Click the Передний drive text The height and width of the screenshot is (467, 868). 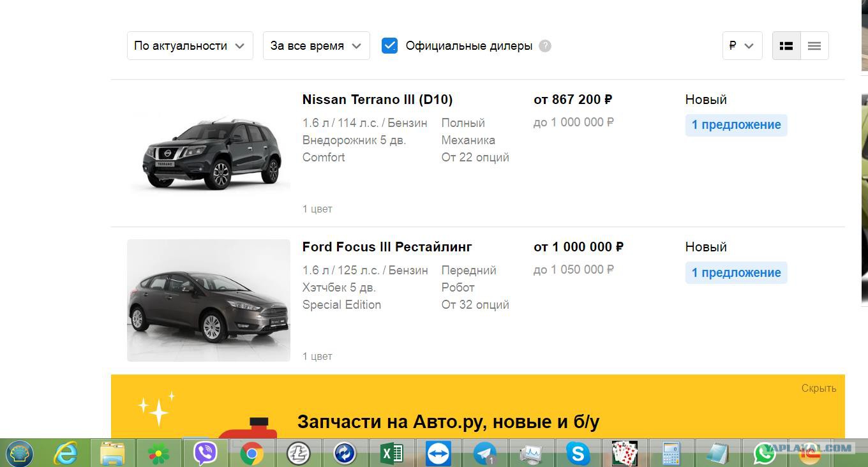[x=469, y=271]
